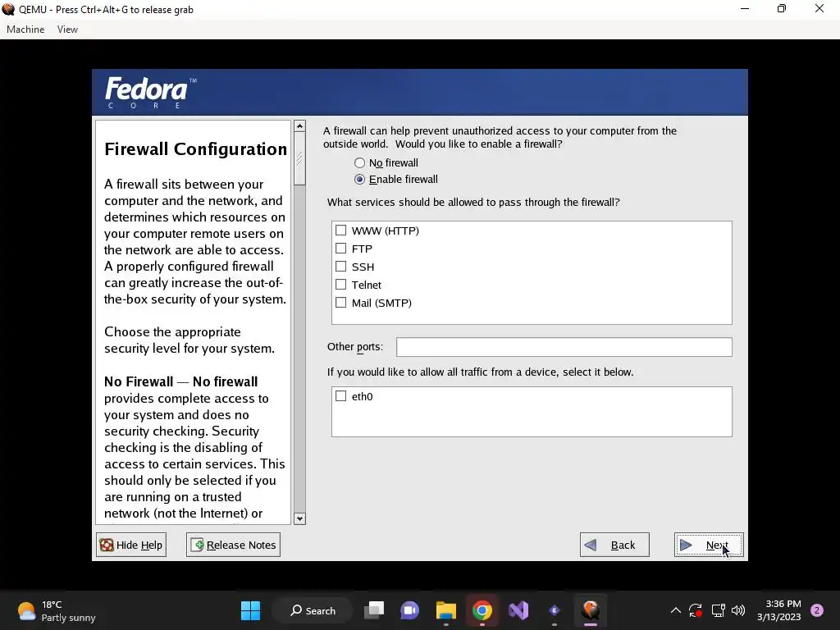This screenshot has width=840, height=630.
Task: Minimize the QEMU window
Action: tap(745, 9)
